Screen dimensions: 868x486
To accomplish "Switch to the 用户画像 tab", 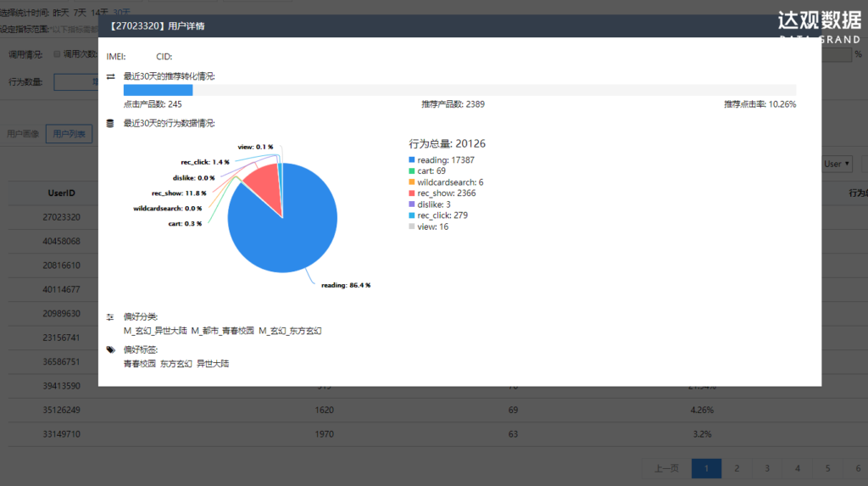I will point(23,134).
